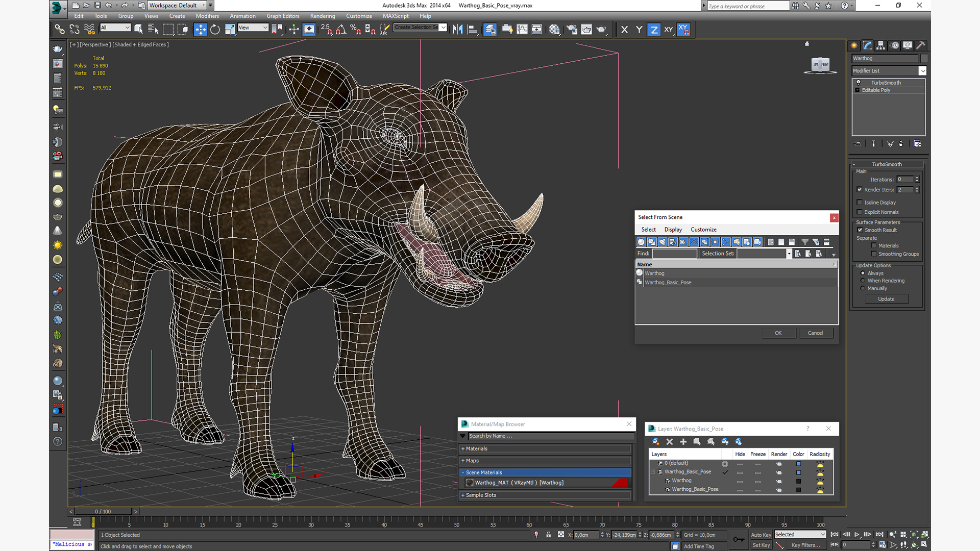Restrict transform to Y axis
Screen dimensions: 980x551
point(639,30)
